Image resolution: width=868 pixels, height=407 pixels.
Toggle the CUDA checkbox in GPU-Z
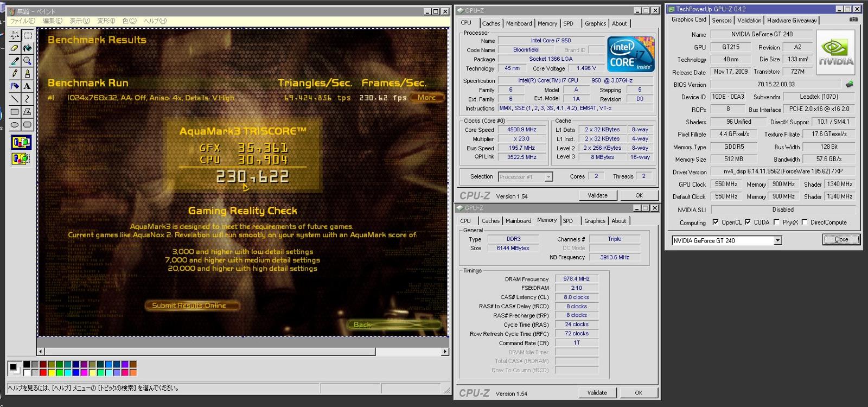pos(748,222)
